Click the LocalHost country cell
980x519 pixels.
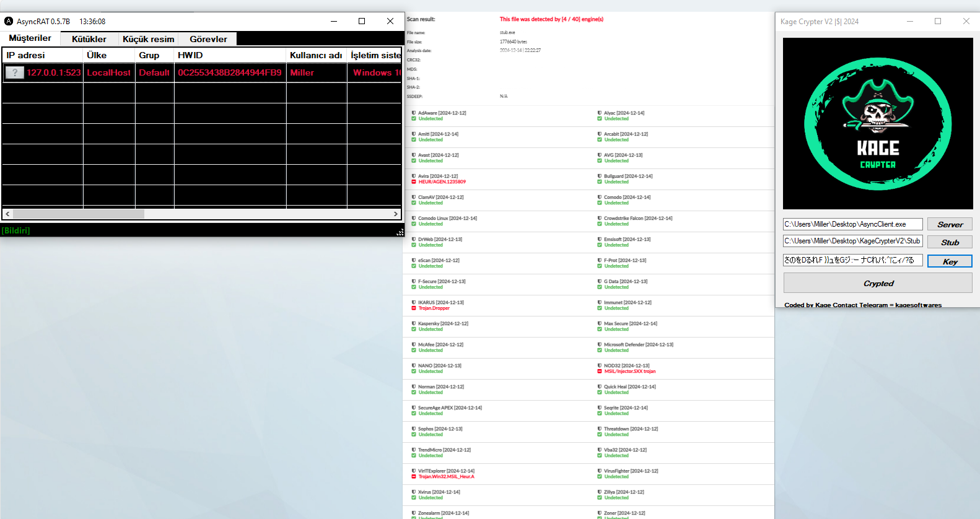click(109, 72)
